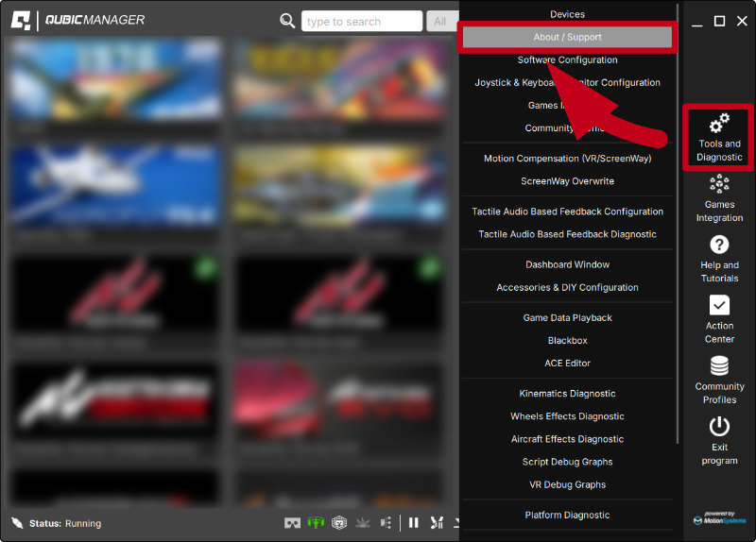Click the icon beside Status: Running
The width and height of the screenshot is (756, 542).
17,523
